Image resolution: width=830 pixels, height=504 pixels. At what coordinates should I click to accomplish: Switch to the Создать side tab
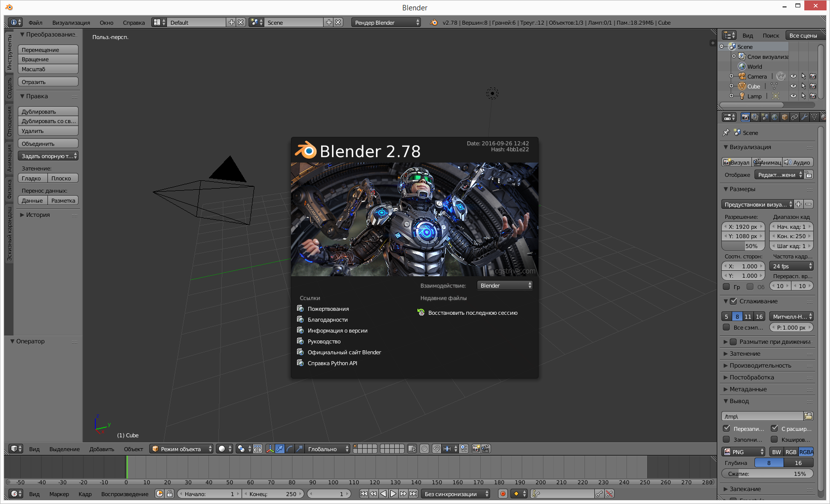click(9, 88)
